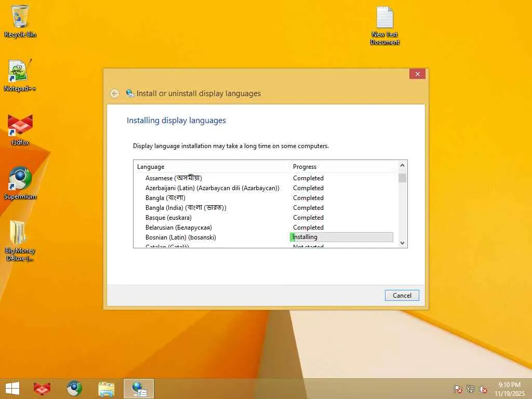Click the long time installation note text

click(x=231, y=146)
